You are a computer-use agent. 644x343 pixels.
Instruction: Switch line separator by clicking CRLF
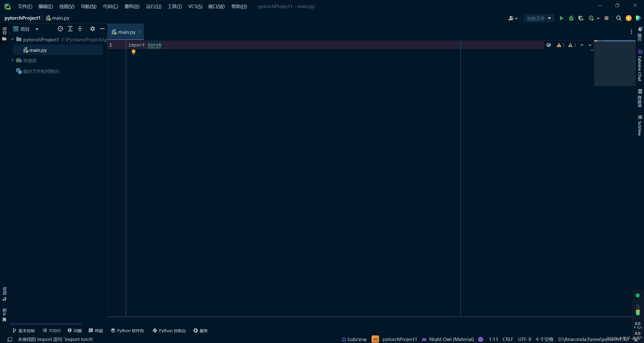coord(507,339)
